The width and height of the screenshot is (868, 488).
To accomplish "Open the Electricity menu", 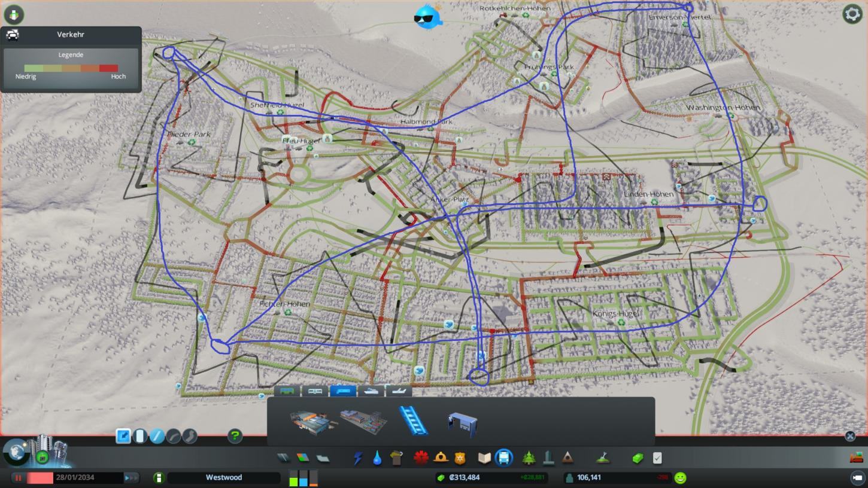I will coord(358,458).
